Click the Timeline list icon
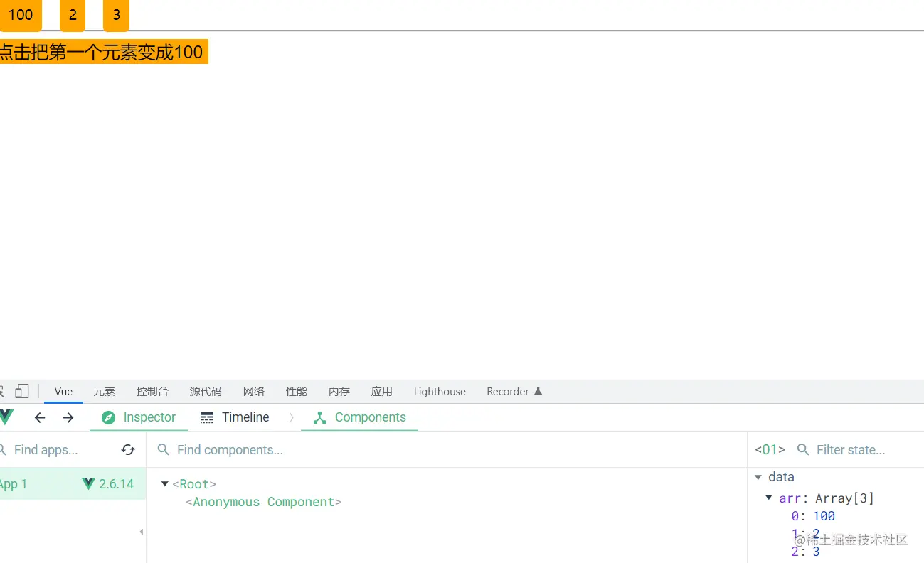The width and height of the screenshot is (924, 563). point(207,417)
